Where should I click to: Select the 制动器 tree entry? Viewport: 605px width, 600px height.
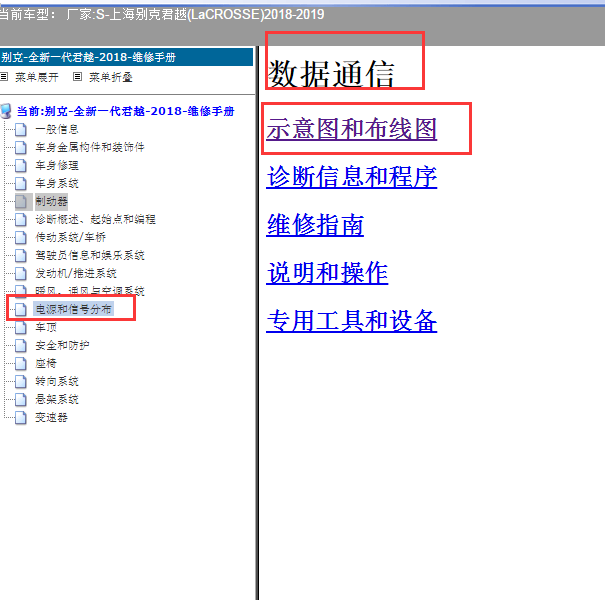[51, 201]
